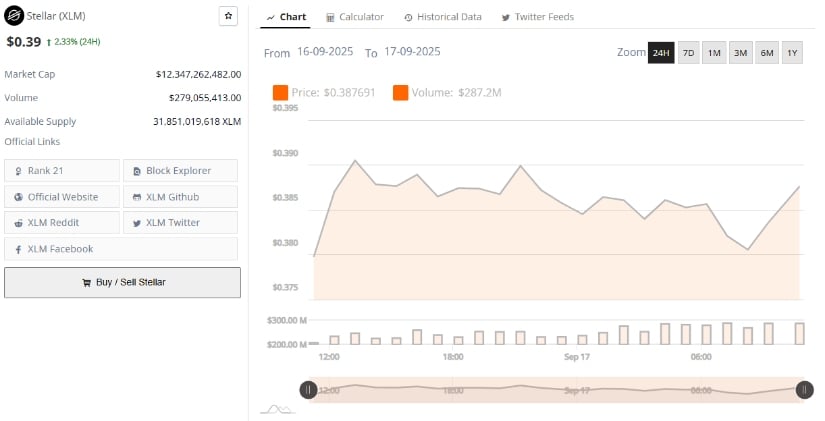The height and width of the screenshot is (421, 825).
Task: Open the XLM Facebook page
Action: (x=121, y=249)
